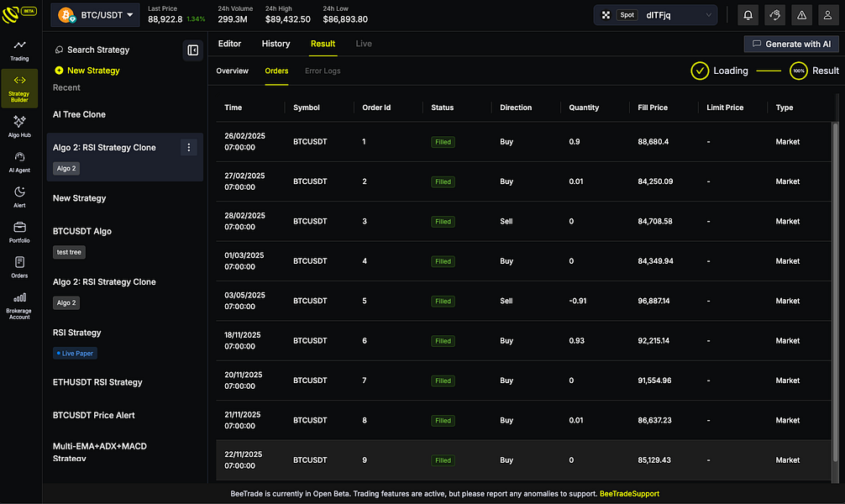Image resolution: width=845 pixels, height=504 pixels.
Task: Click the Last Price value 88,922.8
Action: [x=165, y=19]
